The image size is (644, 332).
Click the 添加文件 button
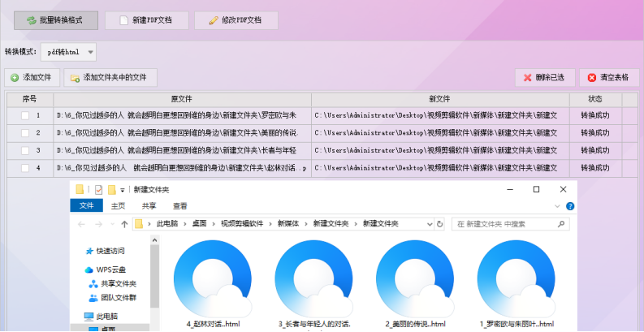[x=32, y=78]
